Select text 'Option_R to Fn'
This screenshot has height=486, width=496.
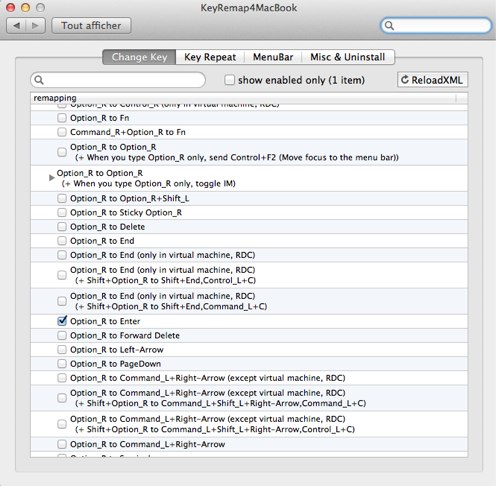pyautogui.click(x=100, y=118)
